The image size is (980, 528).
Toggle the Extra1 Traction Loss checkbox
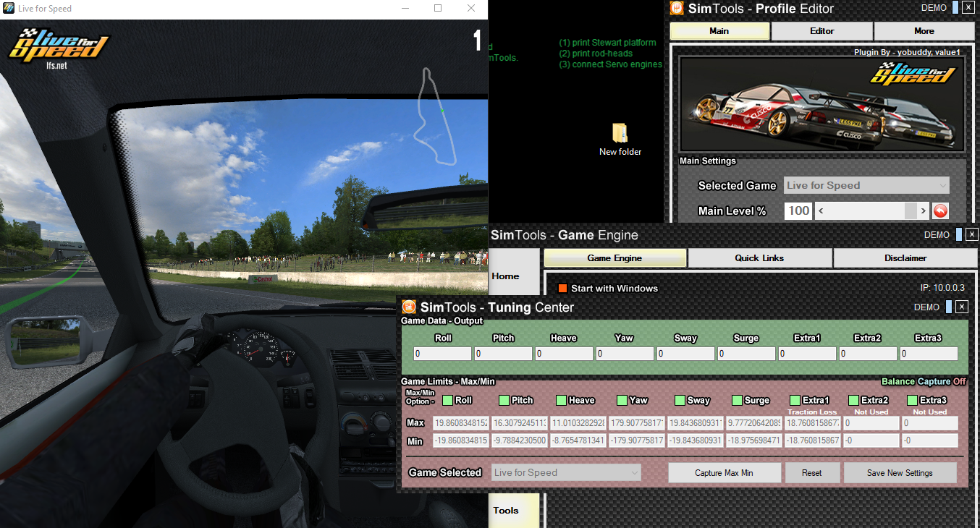(x=795, y=400)
